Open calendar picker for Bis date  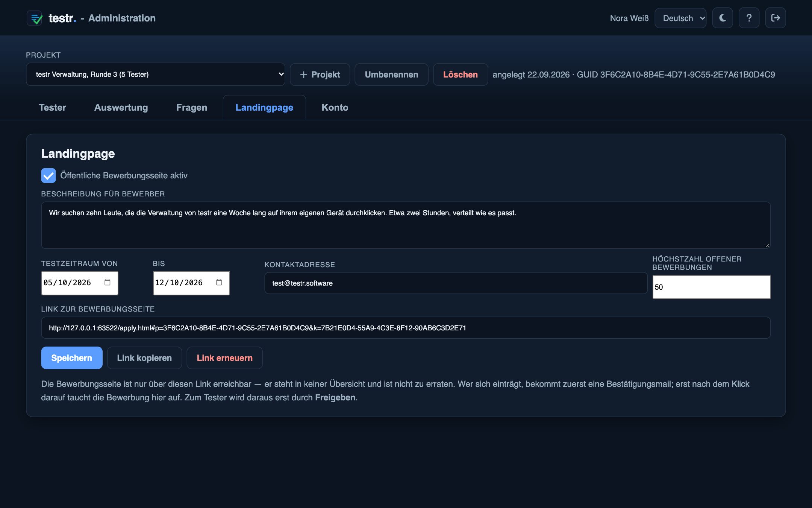tap(219, 283)
